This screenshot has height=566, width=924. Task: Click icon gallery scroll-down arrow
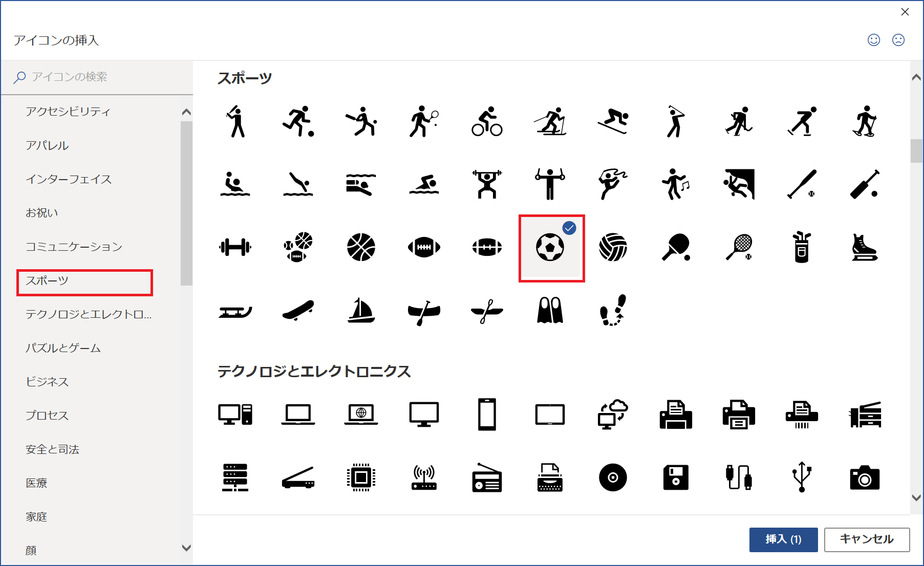point(916,497)
